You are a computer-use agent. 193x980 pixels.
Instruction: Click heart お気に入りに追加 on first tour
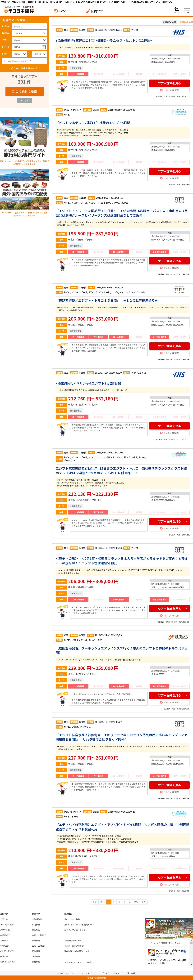pos(169,90)
